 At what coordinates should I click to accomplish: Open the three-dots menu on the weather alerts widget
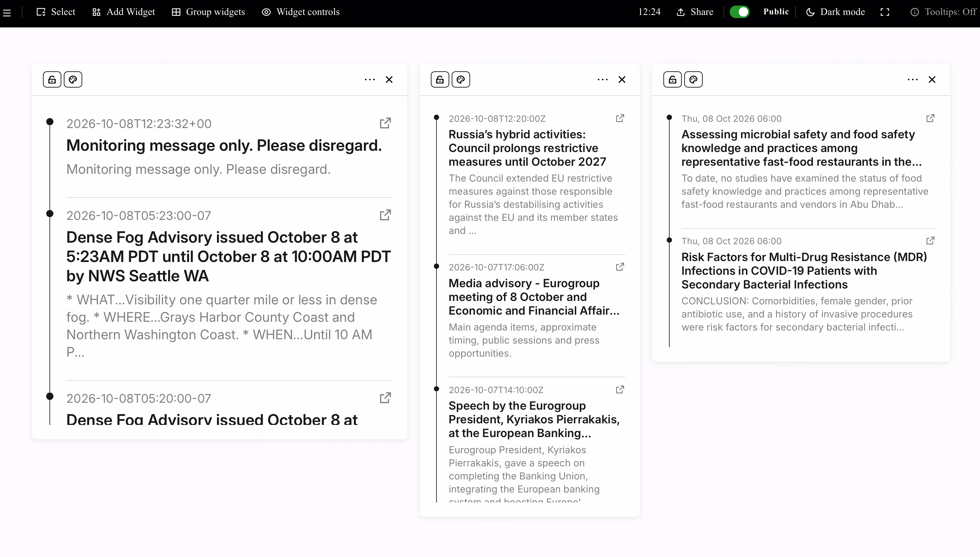pos(370,79)
